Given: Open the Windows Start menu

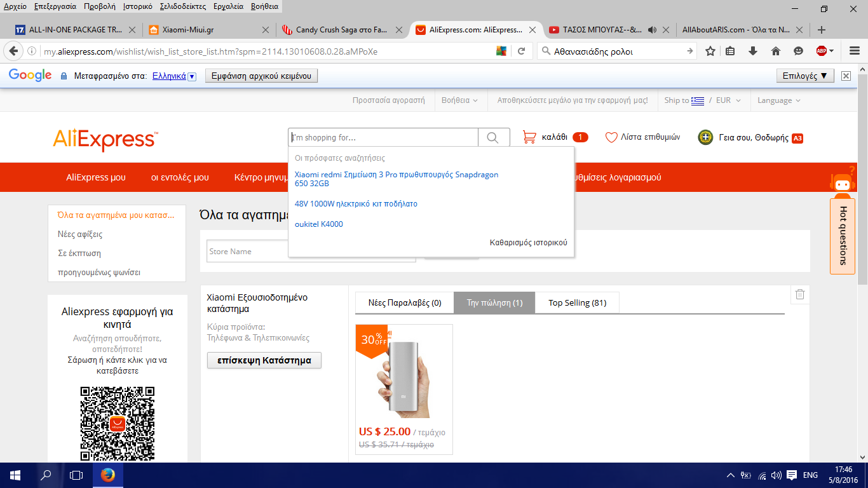Looking at the screenshot, I should (15, 475).
